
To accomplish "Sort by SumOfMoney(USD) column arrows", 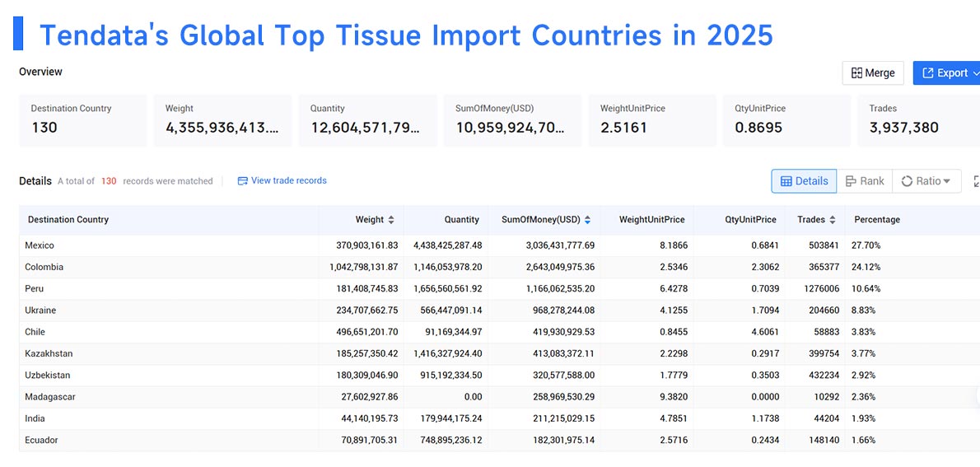I will click(587, 220).
